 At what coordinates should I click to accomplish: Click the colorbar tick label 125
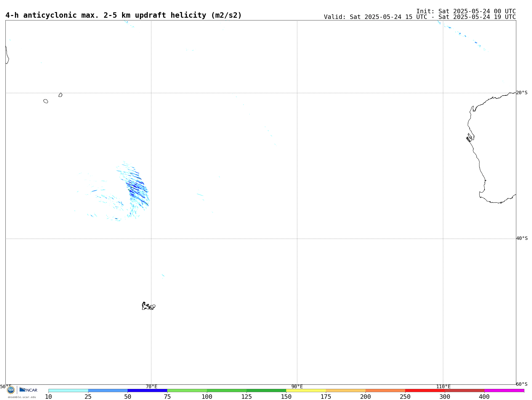[x=247, y=397]
